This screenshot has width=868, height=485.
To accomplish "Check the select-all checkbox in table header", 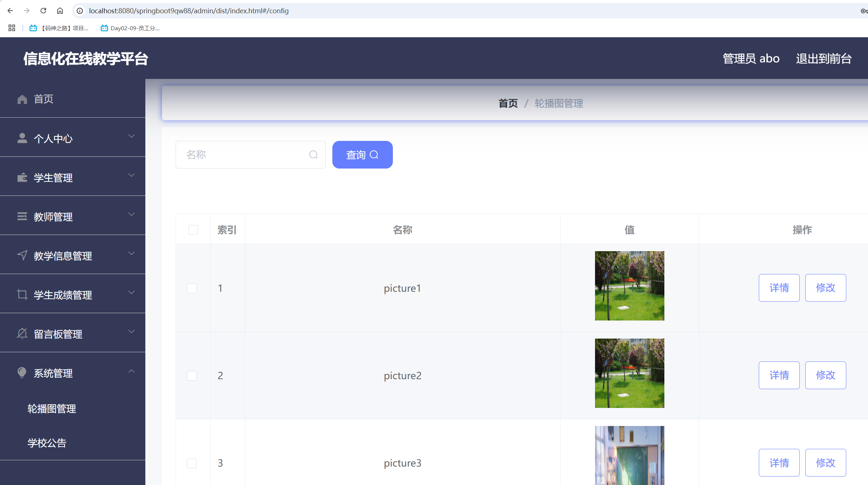I will pos(193,229).
